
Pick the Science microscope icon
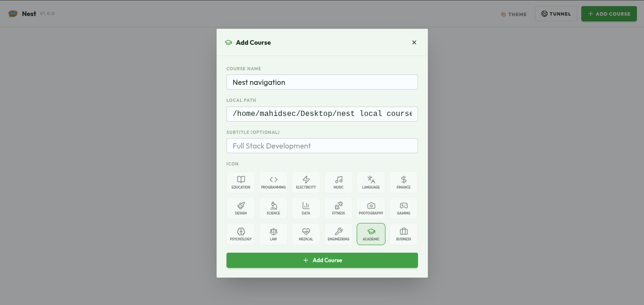pyautogui.click(x=273, y=208)
